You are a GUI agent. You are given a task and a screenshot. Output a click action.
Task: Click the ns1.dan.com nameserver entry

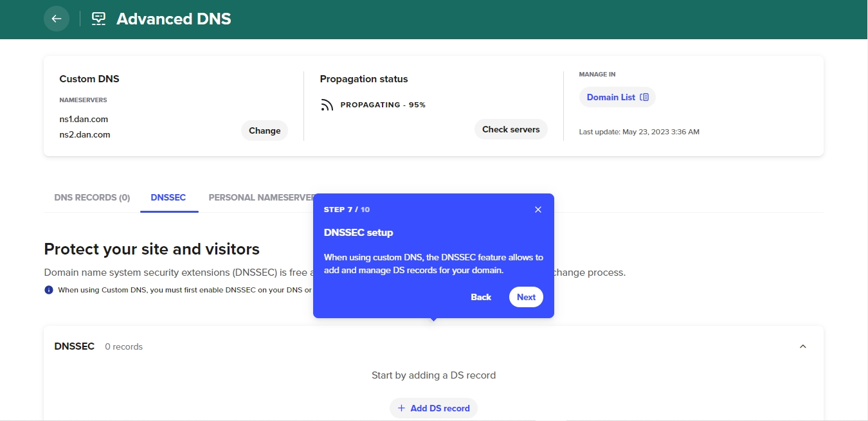click(84, 119)
